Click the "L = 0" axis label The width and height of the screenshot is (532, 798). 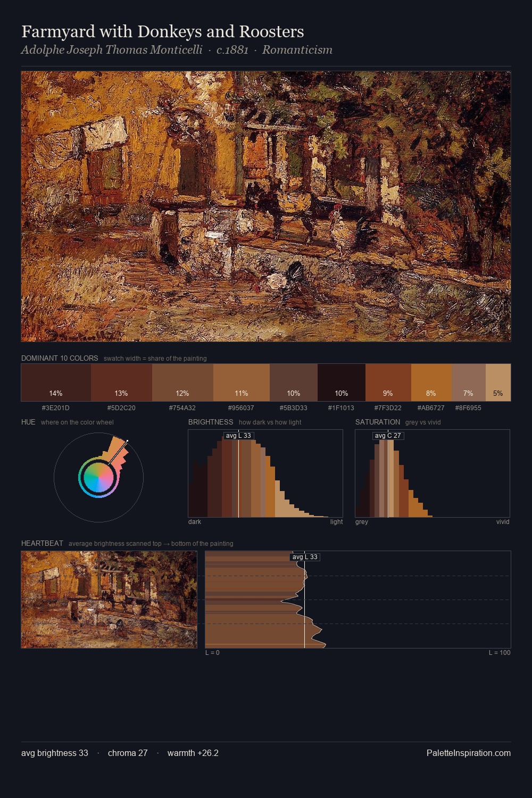(212, 653)
